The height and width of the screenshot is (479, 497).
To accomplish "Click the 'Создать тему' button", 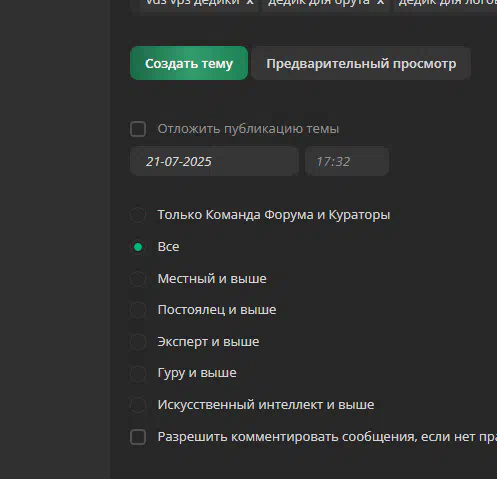I will (x=189, y=63).
